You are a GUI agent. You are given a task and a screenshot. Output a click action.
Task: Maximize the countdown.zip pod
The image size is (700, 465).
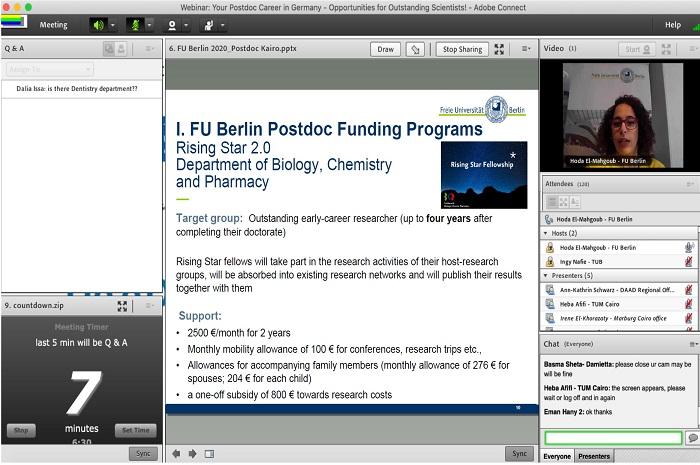point(122,306)
